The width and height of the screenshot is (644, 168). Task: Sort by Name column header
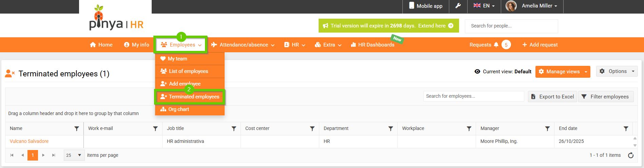click(x=16, y=128)
